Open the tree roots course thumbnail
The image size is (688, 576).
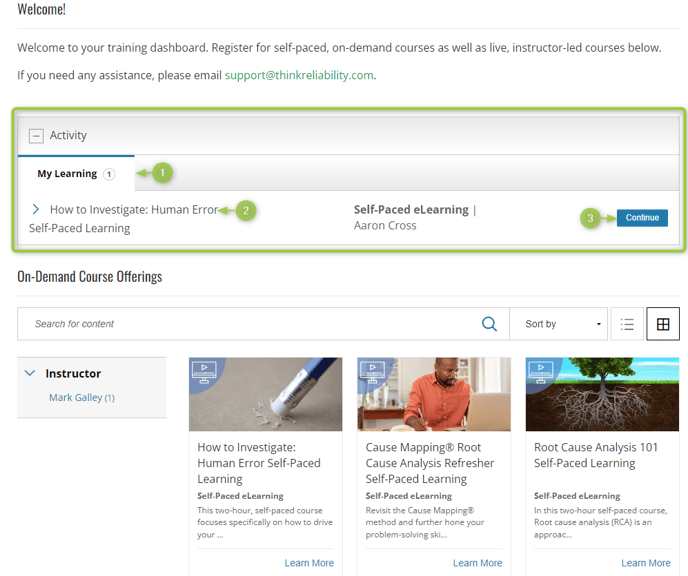click(x=602, y=394)
